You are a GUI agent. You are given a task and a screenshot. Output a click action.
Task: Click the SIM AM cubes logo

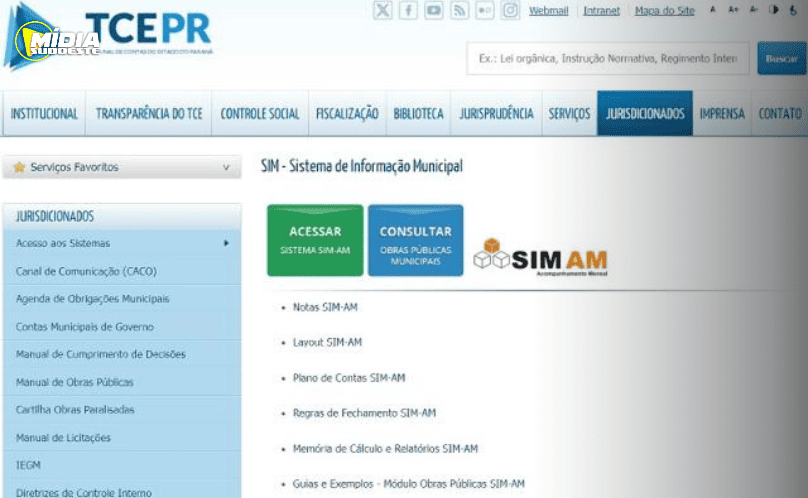(x=541, y=257)
